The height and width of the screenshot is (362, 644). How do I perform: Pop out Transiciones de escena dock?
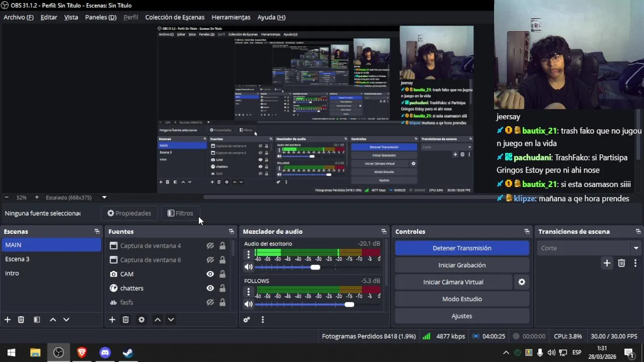click(638, 232)
